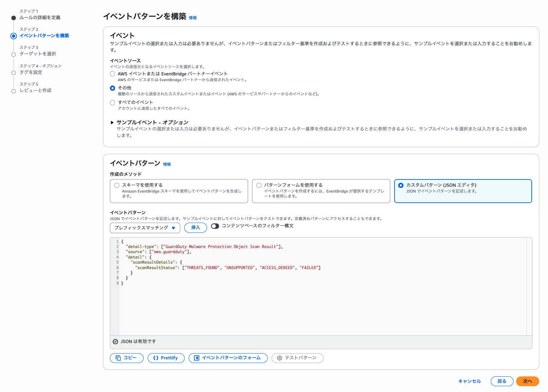Click the JSON は有効です check icon
548x392 pixels.
(115, 342)
